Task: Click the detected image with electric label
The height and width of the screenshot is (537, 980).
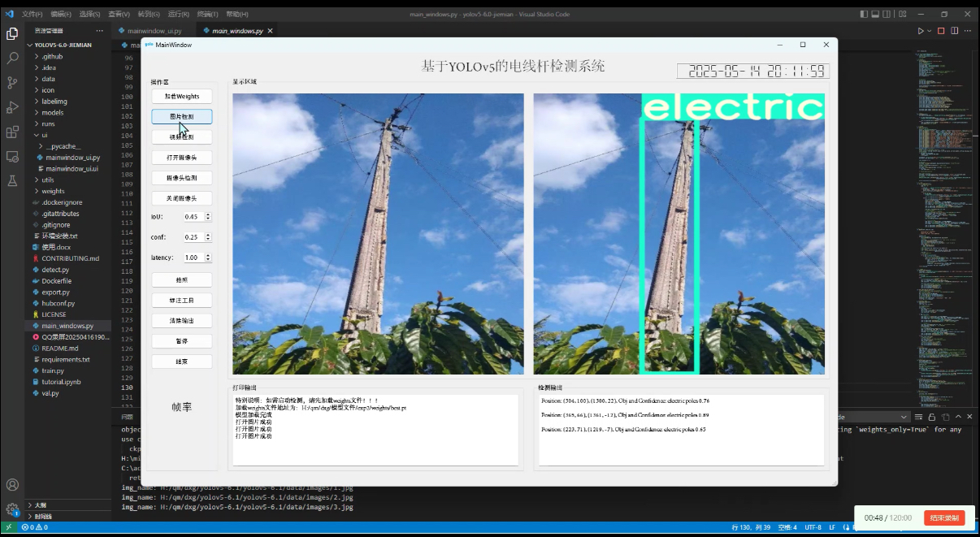Action: tap(679, 234)
